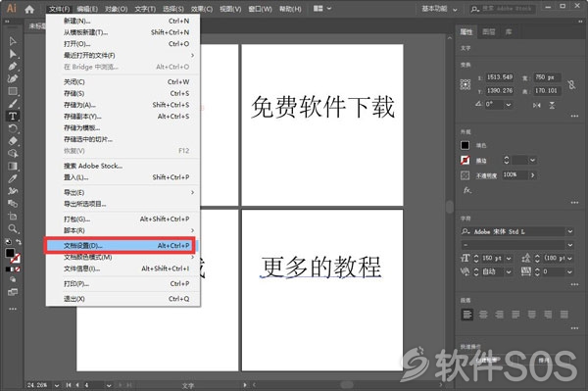Viewport: 588px width, 391px height.
Task: Select the Paintbrush tool
Action: pyautogui.click(x=13, y=104)
